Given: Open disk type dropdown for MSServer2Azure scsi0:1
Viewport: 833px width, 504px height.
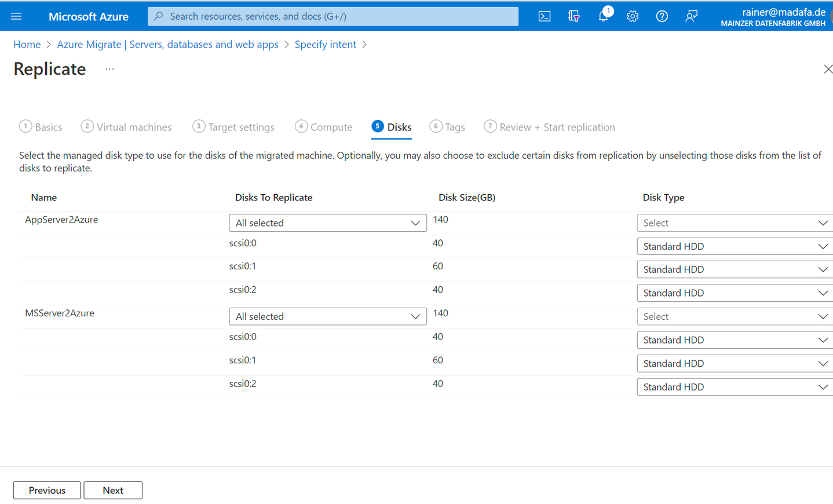Looking at the screenshot, I should pos(735,363).
